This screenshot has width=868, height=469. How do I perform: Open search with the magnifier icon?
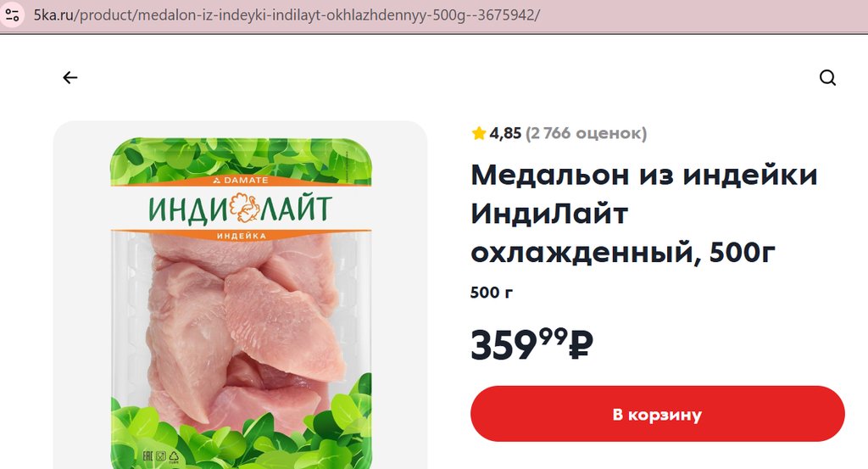point(827,77)
